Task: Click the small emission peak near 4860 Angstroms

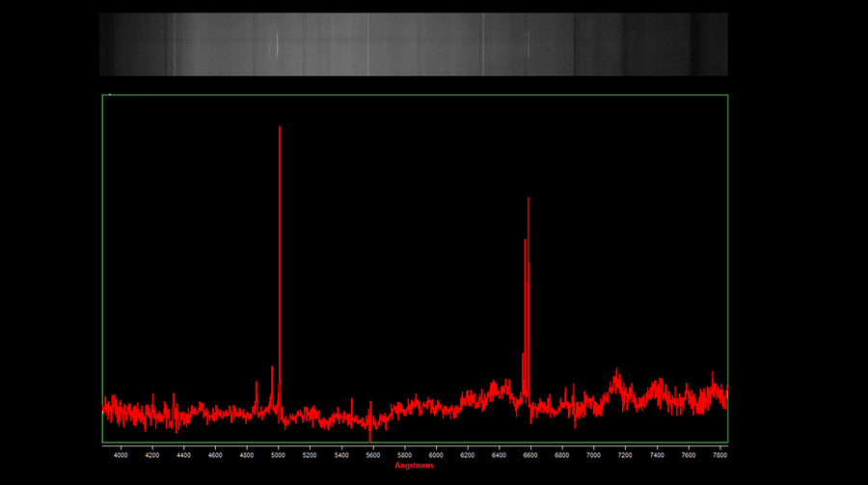Action: (x=257, y=386)
